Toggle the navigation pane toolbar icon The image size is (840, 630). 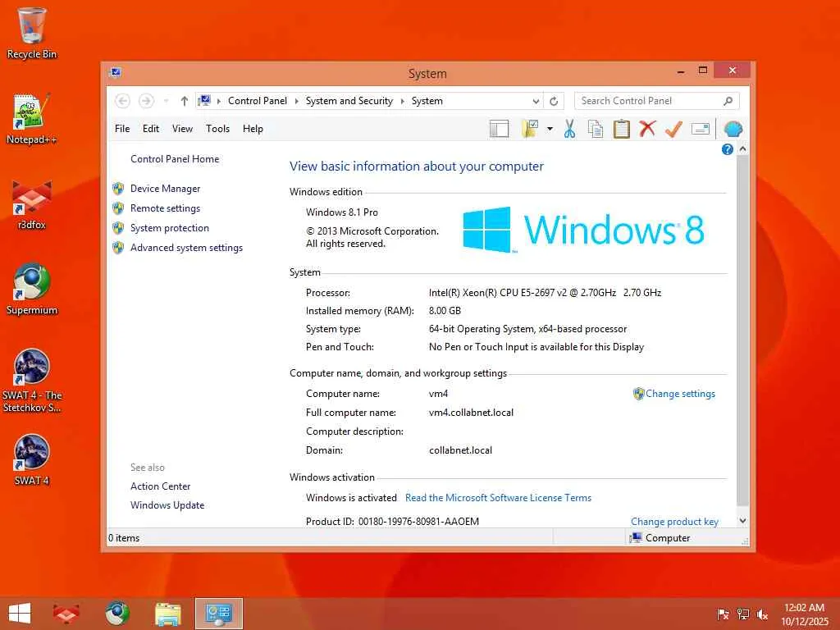(499, 129)
